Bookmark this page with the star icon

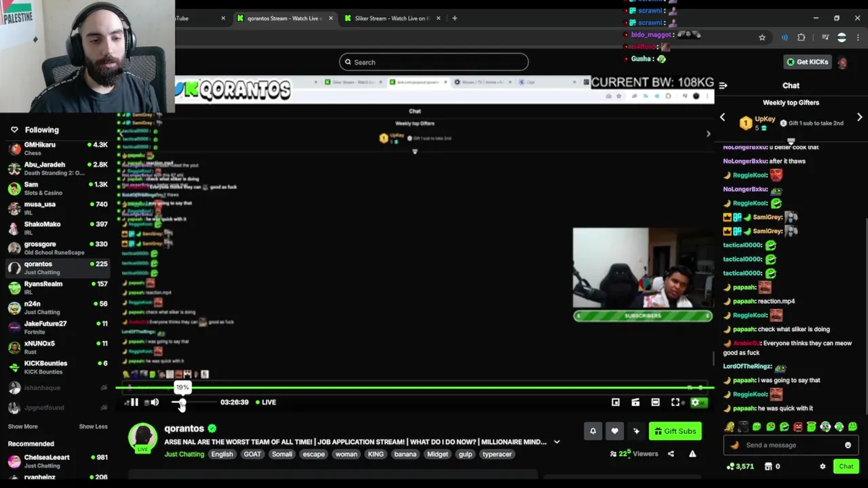click(762, 37)
